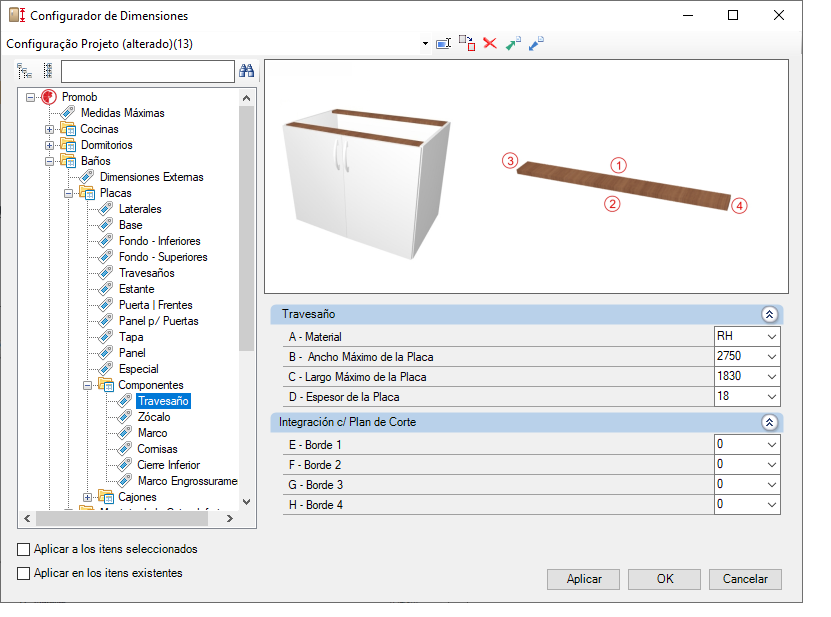Open the G - Borde 3 dropdown
Viewport: 831px width, 617px height.
(x=772, y=485)
